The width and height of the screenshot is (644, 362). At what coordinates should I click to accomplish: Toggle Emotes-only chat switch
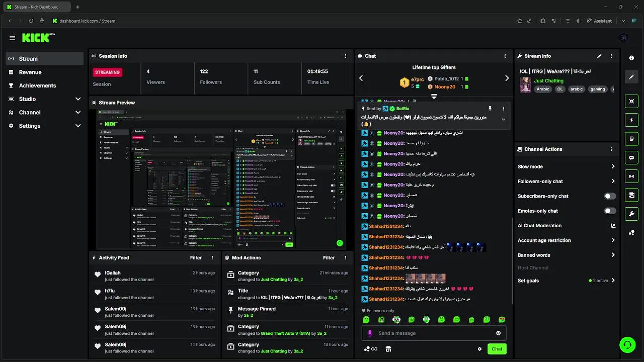click(610, 211)
